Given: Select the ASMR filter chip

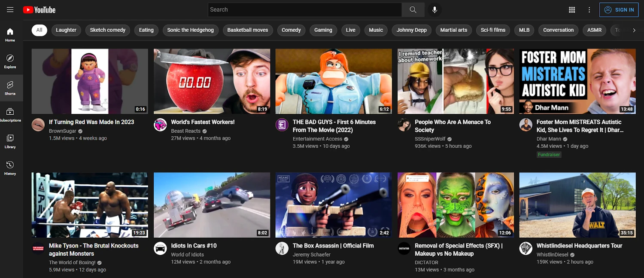Looking at the screenshot, I should point(595,30).
